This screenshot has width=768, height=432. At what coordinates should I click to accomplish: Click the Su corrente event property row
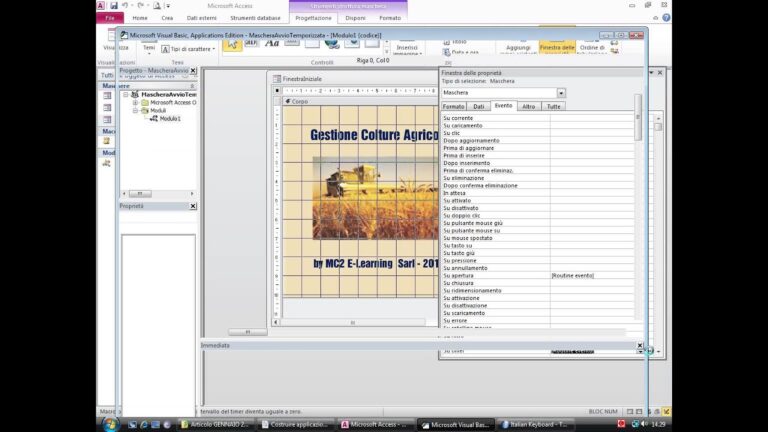(537, 118)
